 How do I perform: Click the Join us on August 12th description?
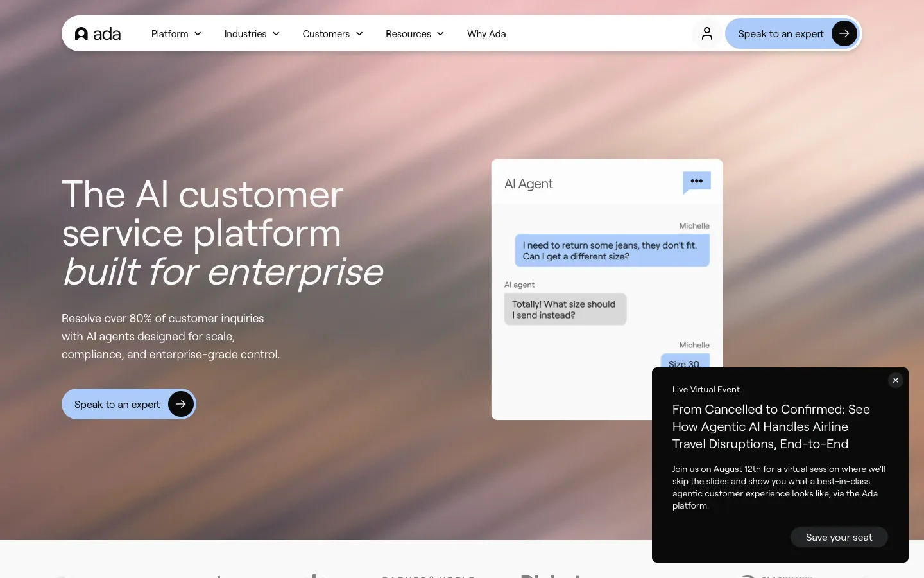(x=779, y=487)
